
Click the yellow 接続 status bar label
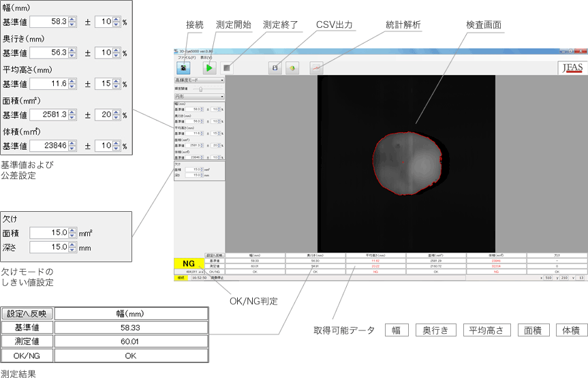[x=182, y=278]
